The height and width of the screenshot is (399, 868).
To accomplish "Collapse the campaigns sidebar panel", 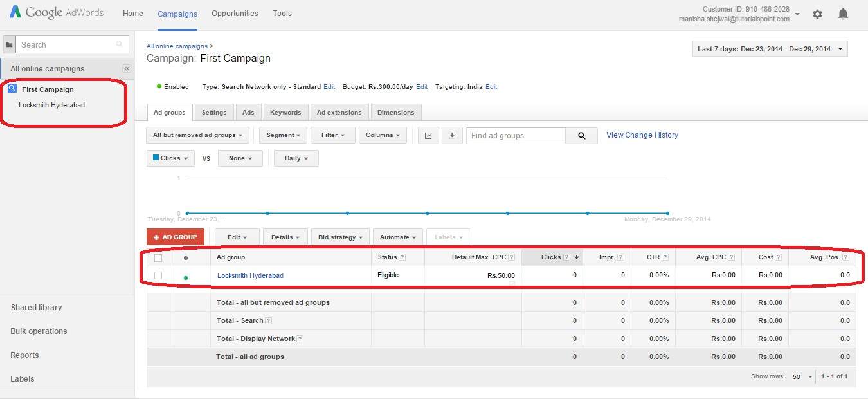I will click(x=126, y=69).
